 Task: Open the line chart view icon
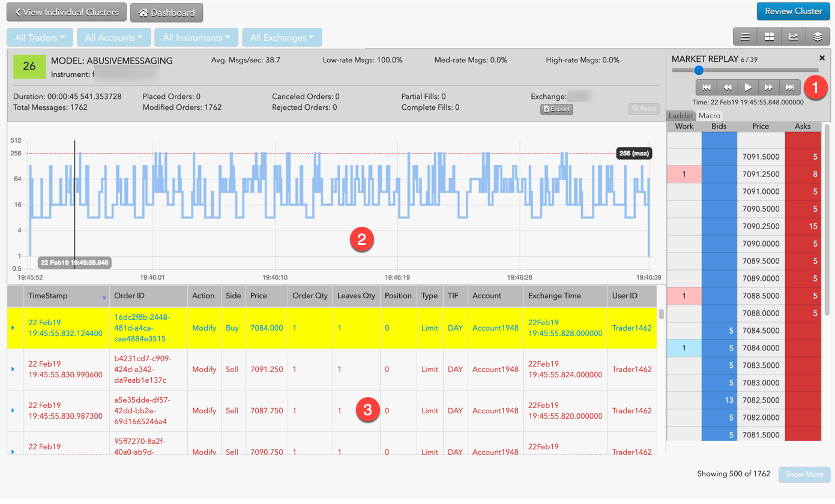(x=794, y=37)
